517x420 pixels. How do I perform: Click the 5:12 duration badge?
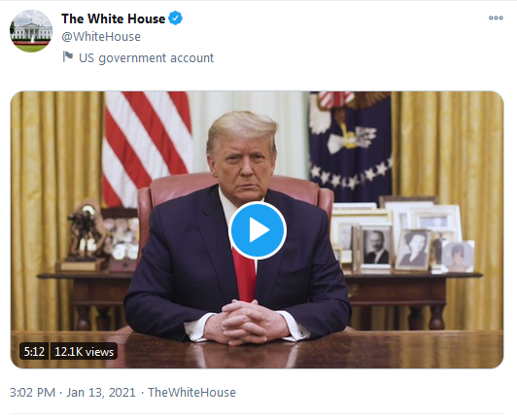click(x=34, y=351)
